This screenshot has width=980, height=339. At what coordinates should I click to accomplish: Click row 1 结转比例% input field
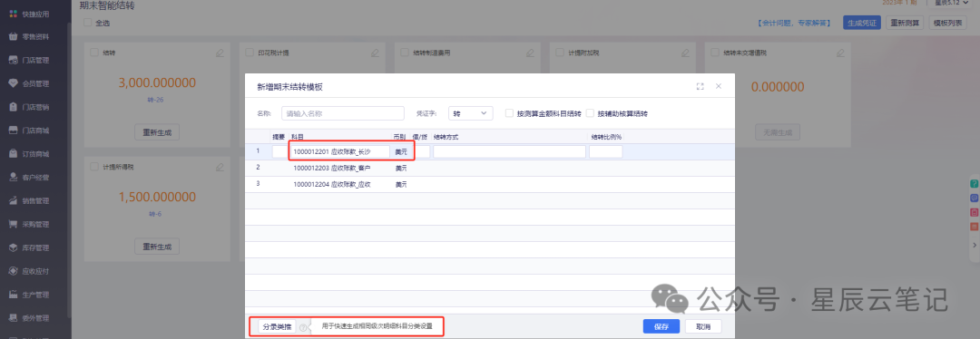(x=605, y=151)
